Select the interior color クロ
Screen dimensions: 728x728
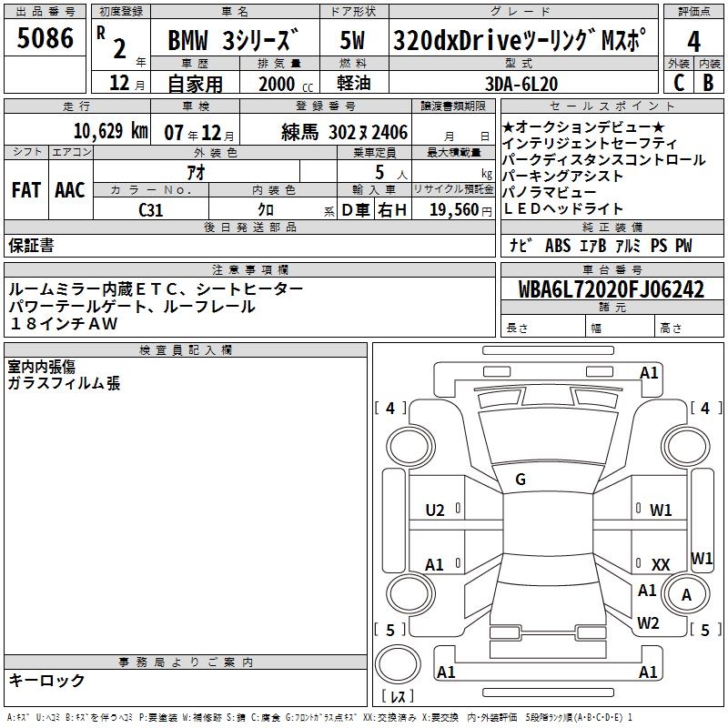(x=266, y=210)
